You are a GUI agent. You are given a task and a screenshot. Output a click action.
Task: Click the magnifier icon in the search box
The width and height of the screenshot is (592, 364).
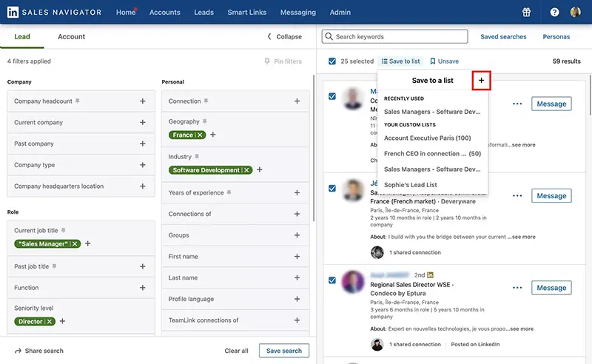[x=329, y=36]
